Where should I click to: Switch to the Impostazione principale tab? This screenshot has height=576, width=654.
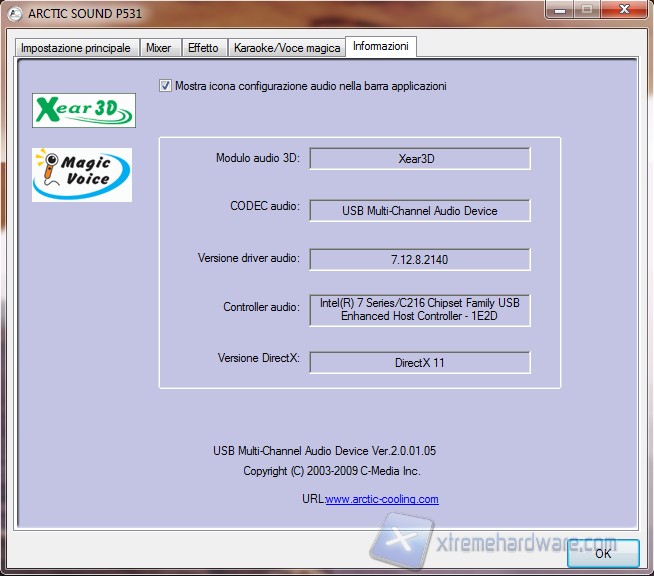tap(76, 48)
